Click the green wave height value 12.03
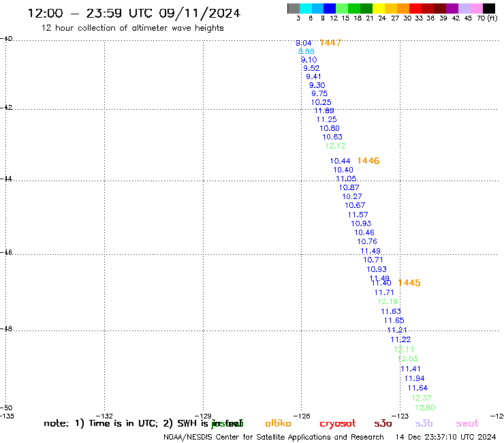 coord(408,358)
